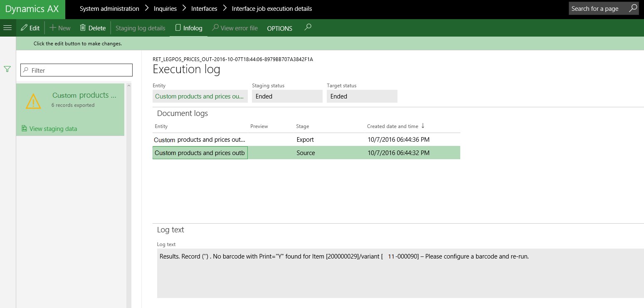Click the yellow warning triangle icon
This screenshot has width=644, height=308.
click(33, 101)
